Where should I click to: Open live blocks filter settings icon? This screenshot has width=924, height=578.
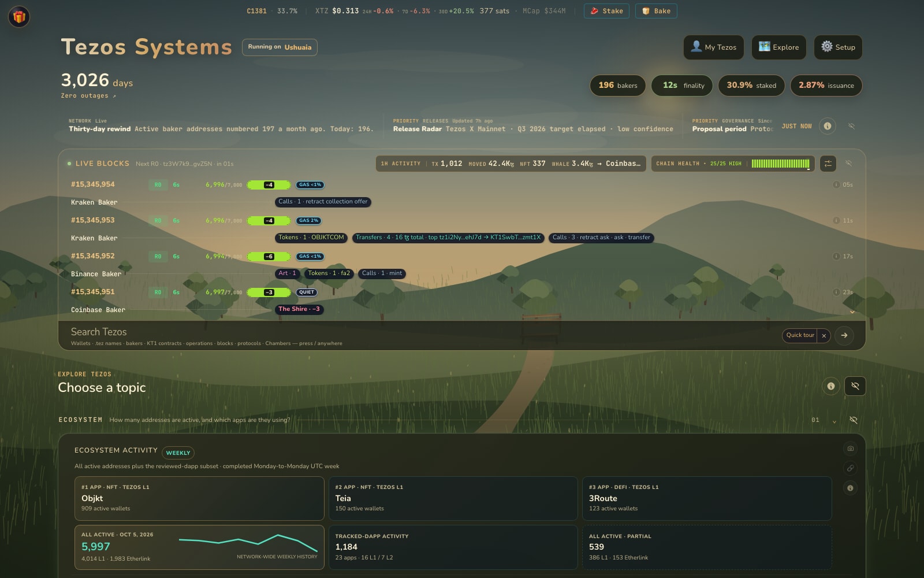coord(828,164)
